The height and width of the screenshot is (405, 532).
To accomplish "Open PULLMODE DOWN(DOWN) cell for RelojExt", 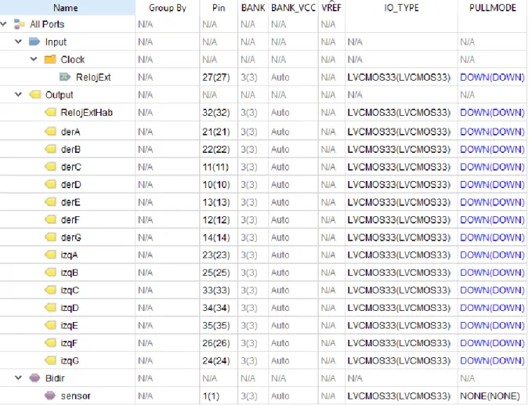I will pyautogui.click(x=492, y=78).
